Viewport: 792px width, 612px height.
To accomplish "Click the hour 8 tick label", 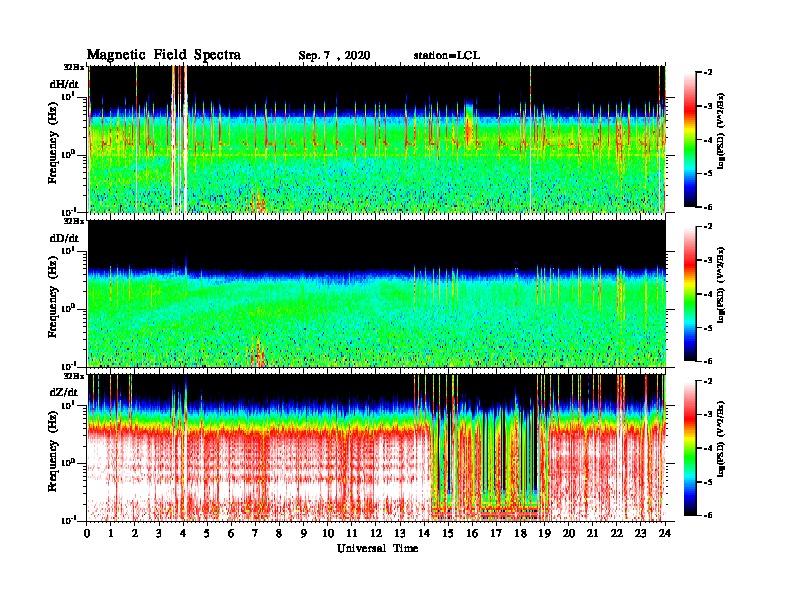I will [x=279, y=533].
